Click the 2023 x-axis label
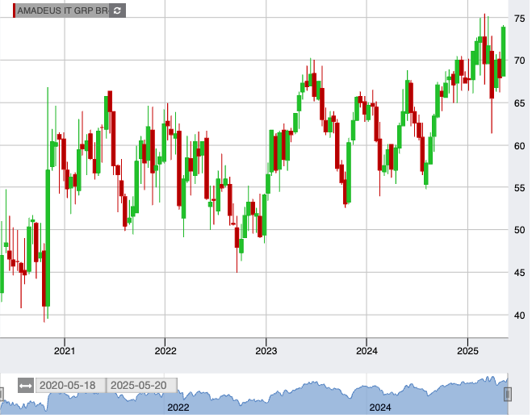 [266, 350]
